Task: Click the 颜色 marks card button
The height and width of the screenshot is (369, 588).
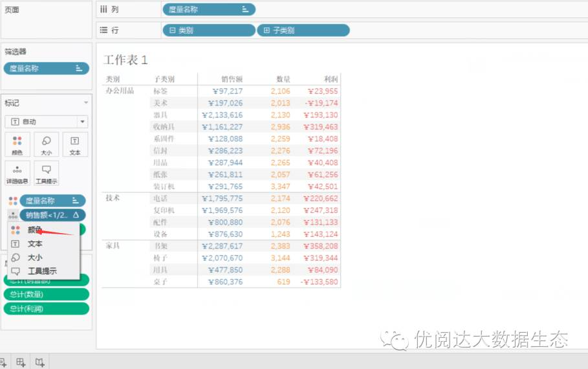Action: (x=17, y=144)
